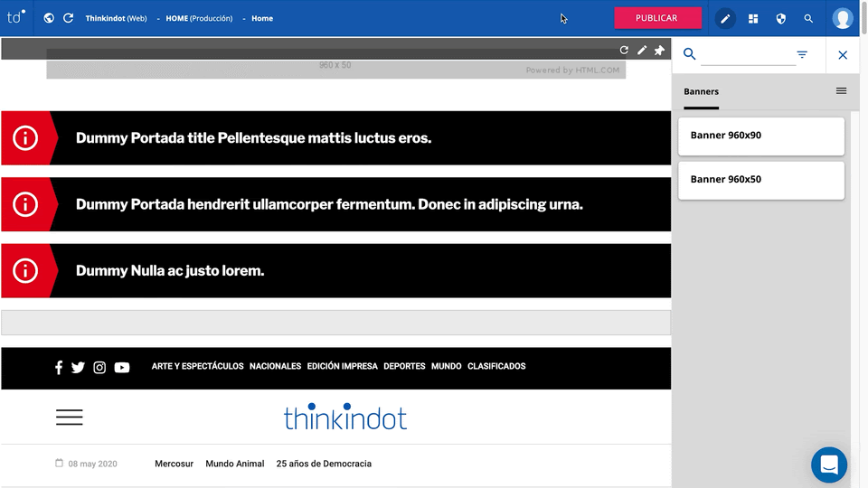Pin the banner block

659,51
